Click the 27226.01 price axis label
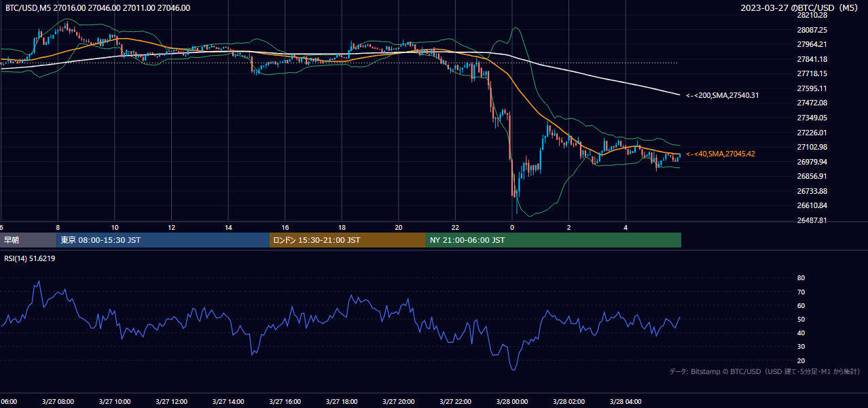The image size is (868, 408). click(x=812, y=133)
